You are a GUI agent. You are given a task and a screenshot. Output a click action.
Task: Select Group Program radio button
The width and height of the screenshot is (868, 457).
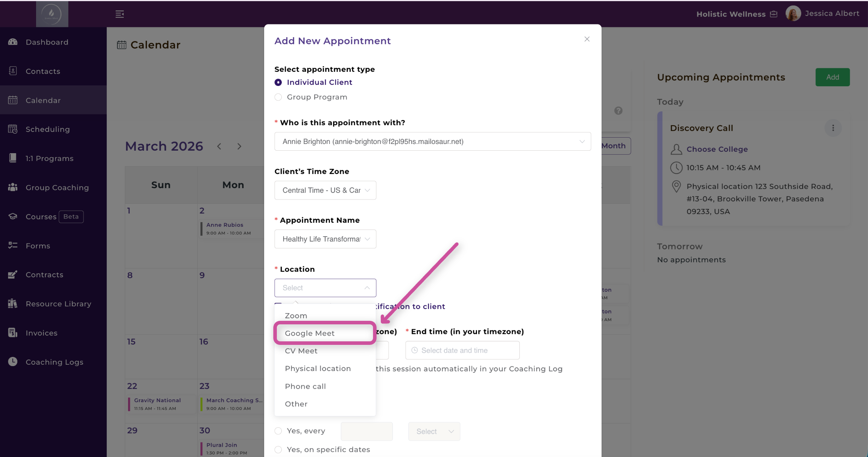[x=278, y=97]
